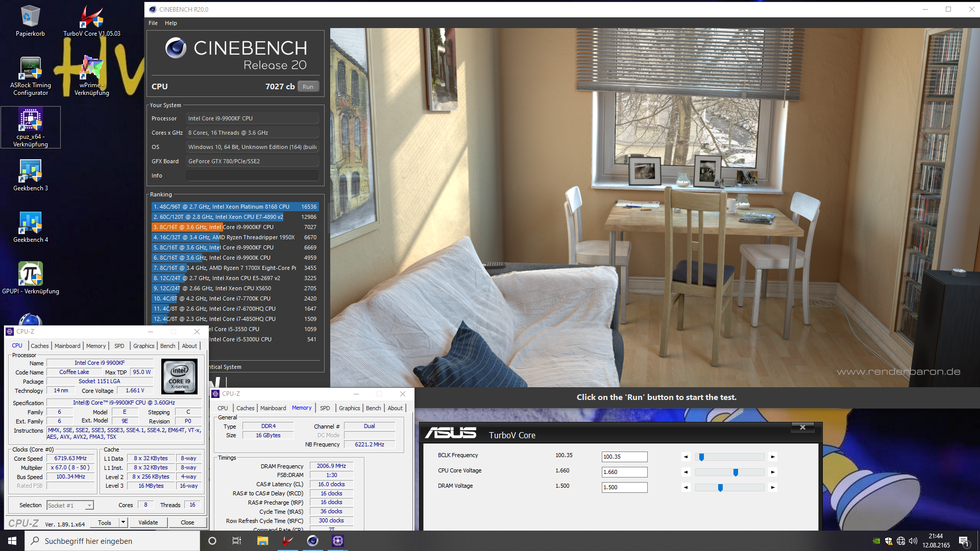Screen dimensions: 980x551
Task: Open the wPrime Verknüpfung shortcut
Action: [92, 76]
